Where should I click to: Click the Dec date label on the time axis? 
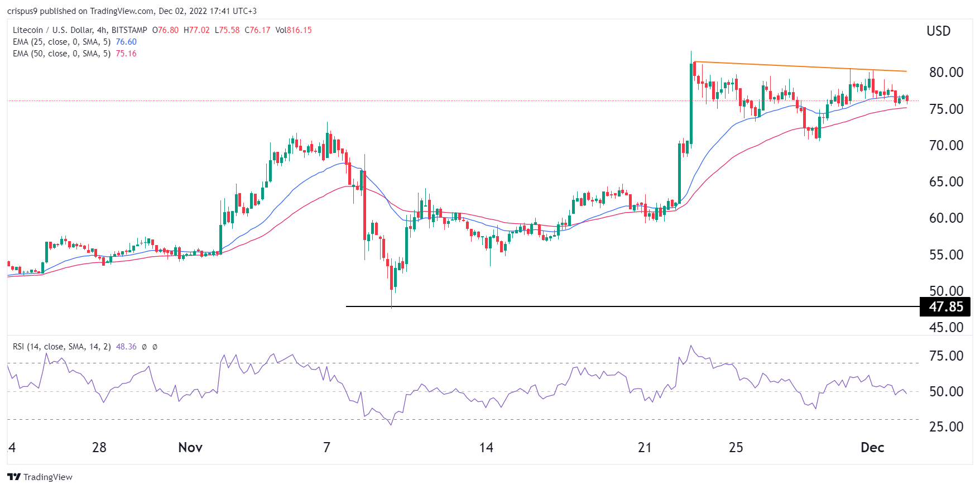872,447
